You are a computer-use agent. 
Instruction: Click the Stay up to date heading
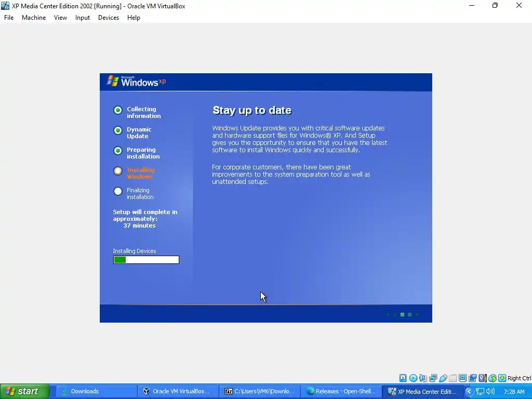(252, 110)
